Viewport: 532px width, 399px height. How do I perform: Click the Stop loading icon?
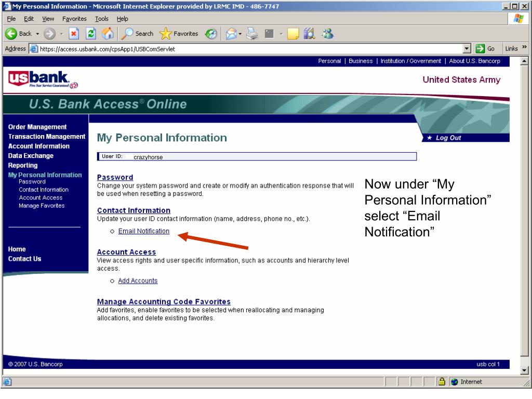click(74, 34)
